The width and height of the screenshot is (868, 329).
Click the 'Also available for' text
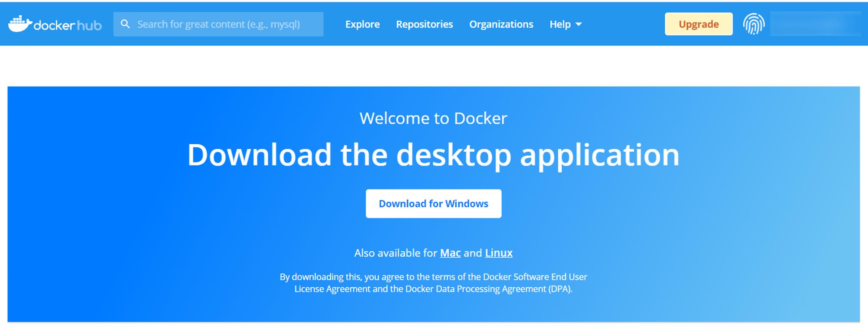(396, 253)
